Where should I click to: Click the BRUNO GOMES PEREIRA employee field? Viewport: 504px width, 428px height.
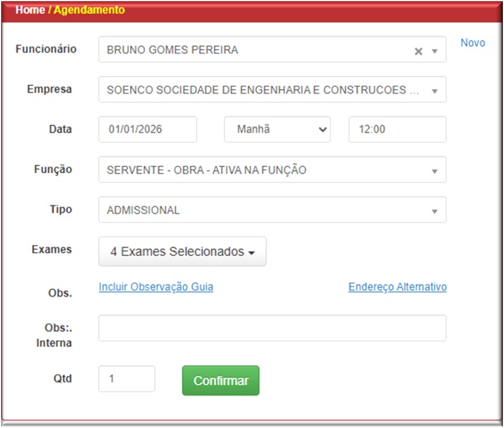pos(251,50)
